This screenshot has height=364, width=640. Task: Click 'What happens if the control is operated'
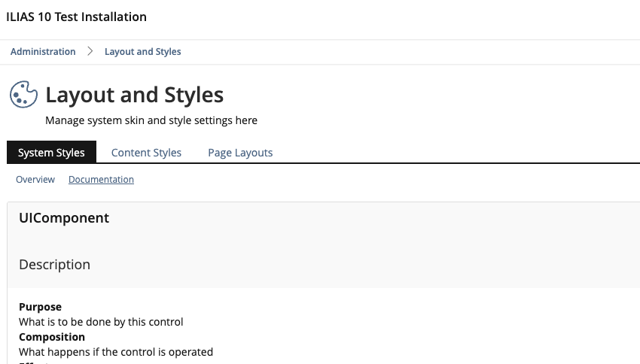(x=116, y=352)
